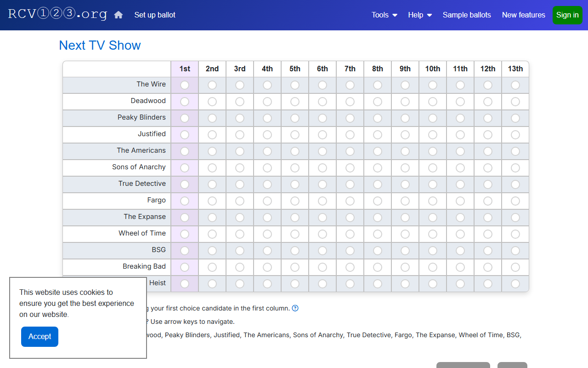The width and height of the screenshot is (588, 368).
Task: Rank Sons of Anarchy as 11th choice
Action: coord(460,168)
